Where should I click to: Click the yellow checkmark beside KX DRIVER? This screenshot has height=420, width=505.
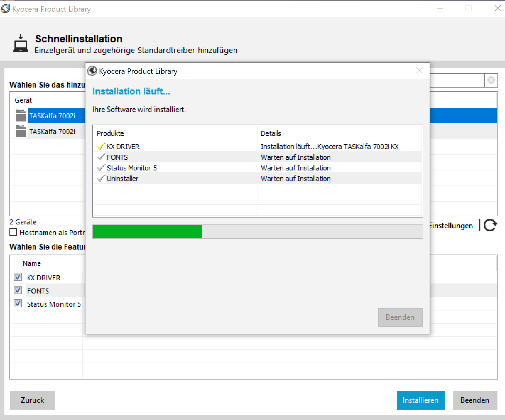[101, 147]
